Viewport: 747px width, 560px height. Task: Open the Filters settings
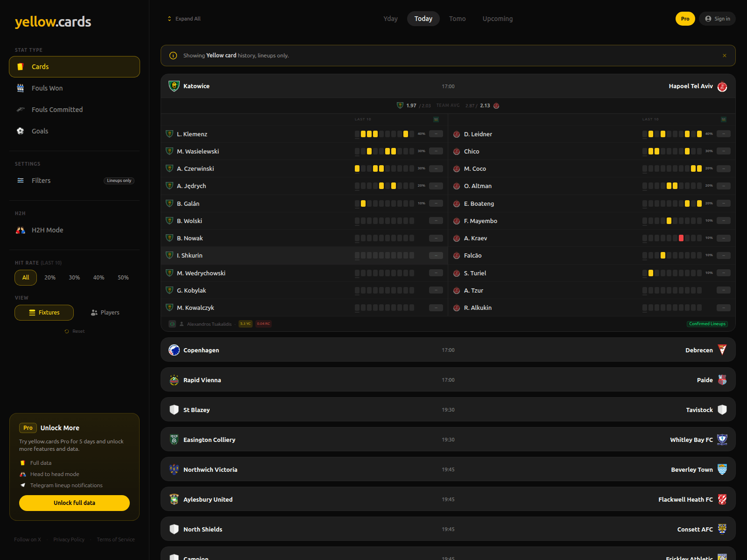tap(74, 181)
